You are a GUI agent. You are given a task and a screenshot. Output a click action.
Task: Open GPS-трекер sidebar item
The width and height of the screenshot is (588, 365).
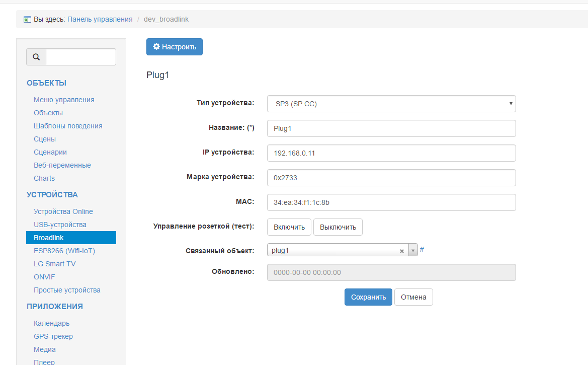pyautogui.click(x=53, y=336)
